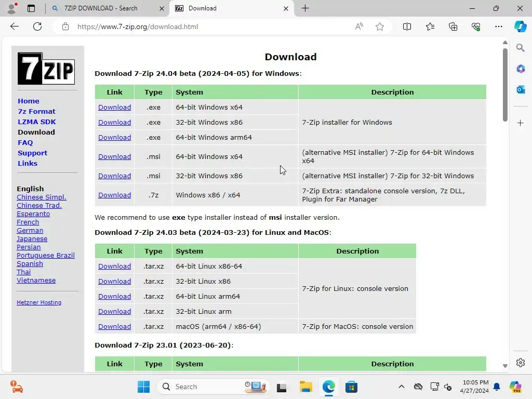
Task: Download .exe for 32-bit Windows x86
Action: (x=114, y=122)
